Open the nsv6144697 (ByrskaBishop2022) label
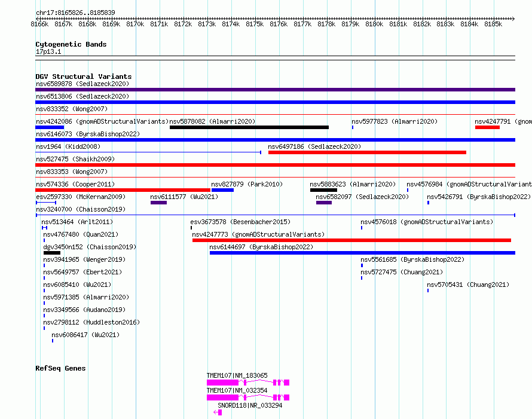This screenshot has height=419, width=532. 261,247
